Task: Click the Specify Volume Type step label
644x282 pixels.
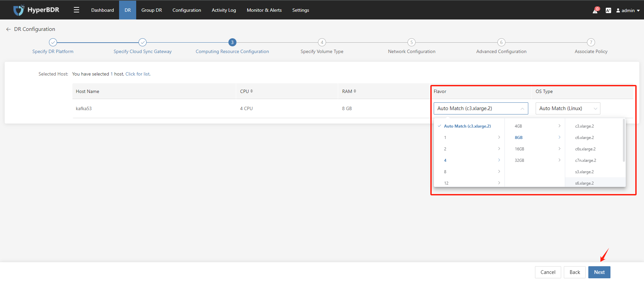Action: click(x=322, y=51)
